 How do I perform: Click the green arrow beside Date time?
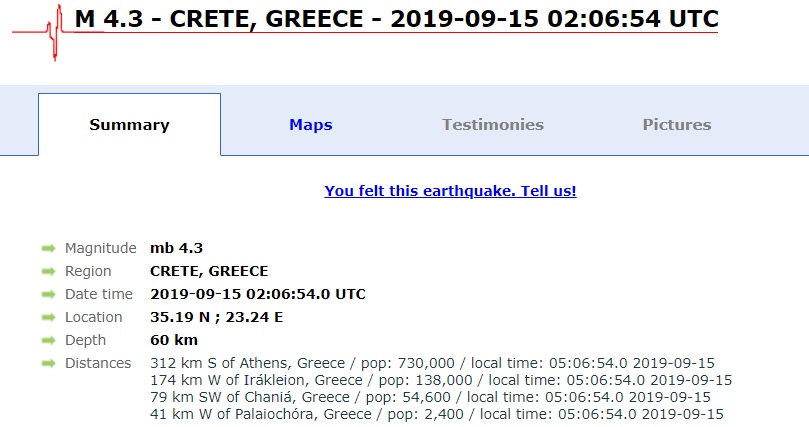(48, 295)
